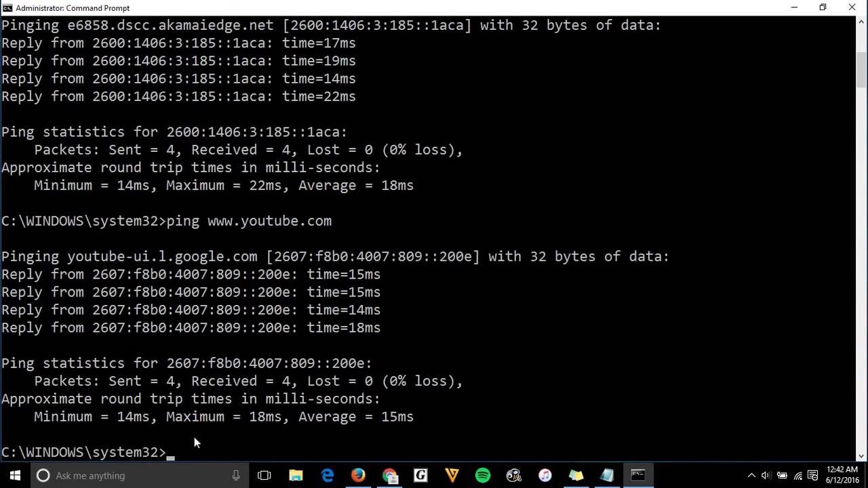Click the scrollbar up arrow

point(862,22)
